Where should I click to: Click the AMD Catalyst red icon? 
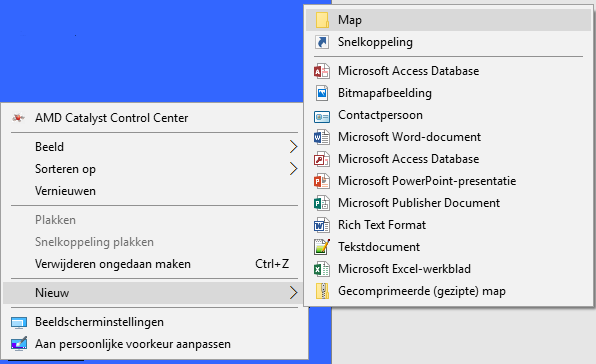18,118
